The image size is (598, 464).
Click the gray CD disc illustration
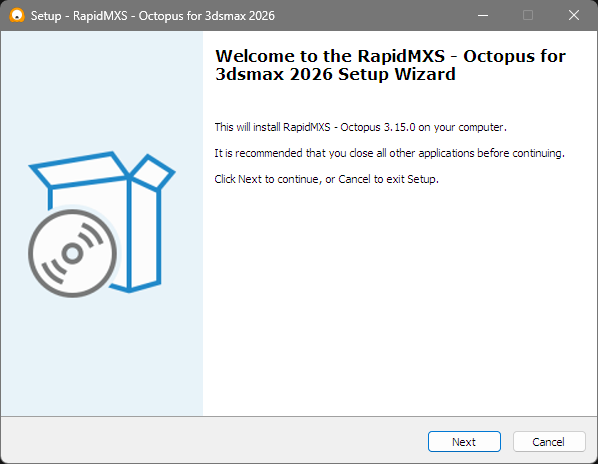[x=72, y=253]
